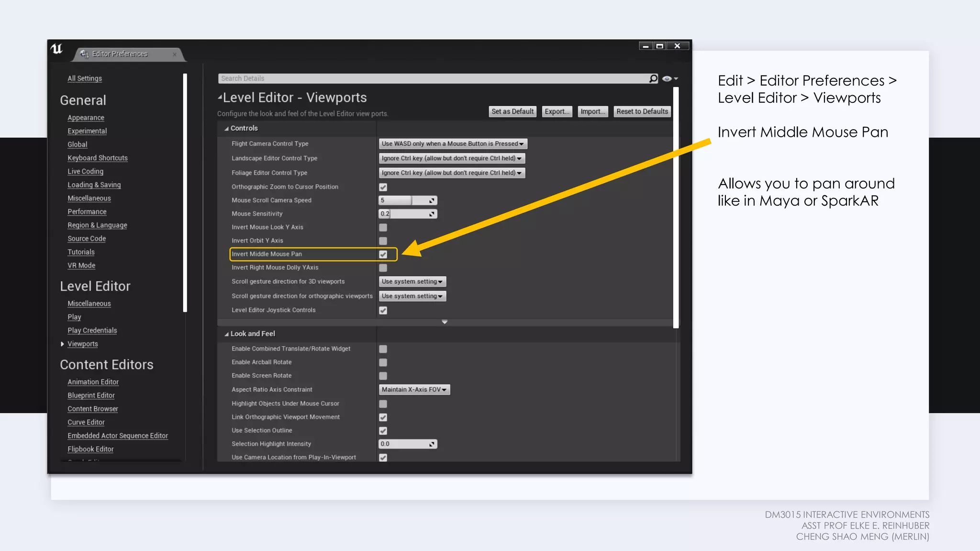Open Appearance settings
This screenshot has width=980, height=551.
pyautogui.click(x=86, y=118)
